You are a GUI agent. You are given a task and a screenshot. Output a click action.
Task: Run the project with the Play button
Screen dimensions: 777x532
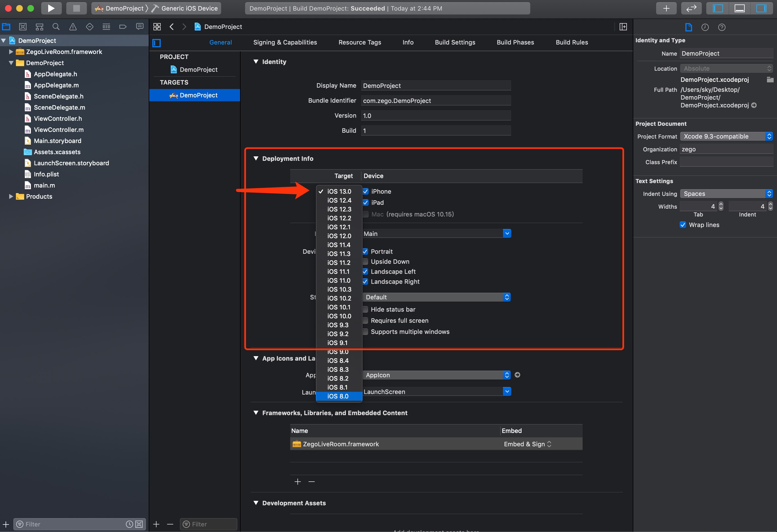pyautogui.click(x=51, y=8)
